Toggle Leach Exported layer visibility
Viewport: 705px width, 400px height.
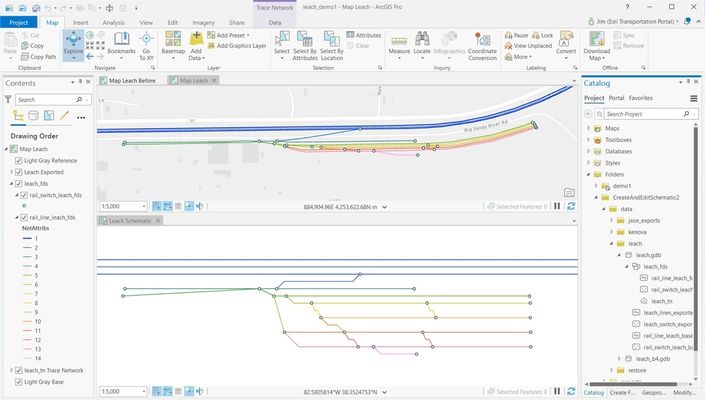(x=18, y=172)
